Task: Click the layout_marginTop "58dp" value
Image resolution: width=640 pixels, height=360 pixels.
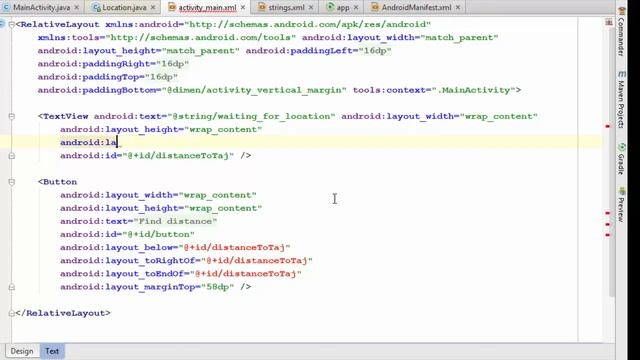Action: pyautogui.click(x=218, y=287)
